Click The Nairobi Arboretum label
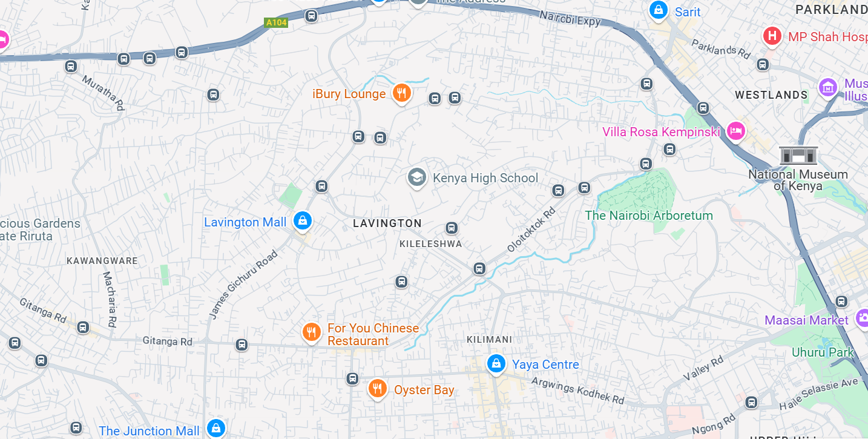The image size is (868, 439). 649,216
